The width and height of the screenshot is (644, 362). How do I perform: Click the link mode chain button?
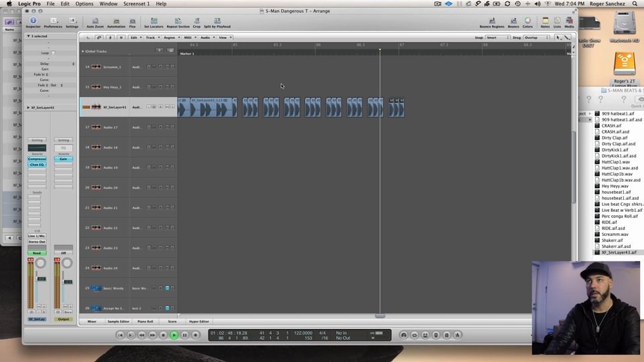(99, 38)
